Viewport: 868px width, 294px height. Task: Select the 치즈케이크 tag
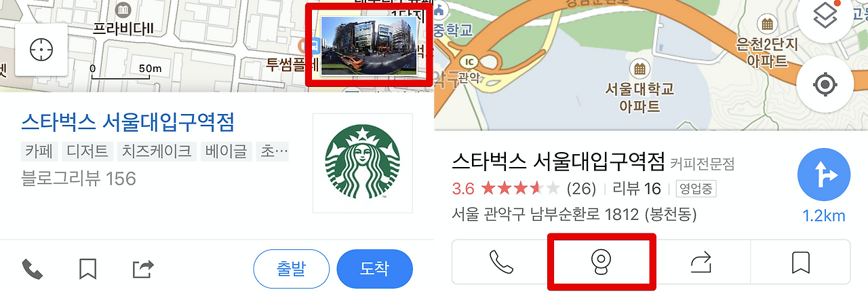(x=157, y=151)
